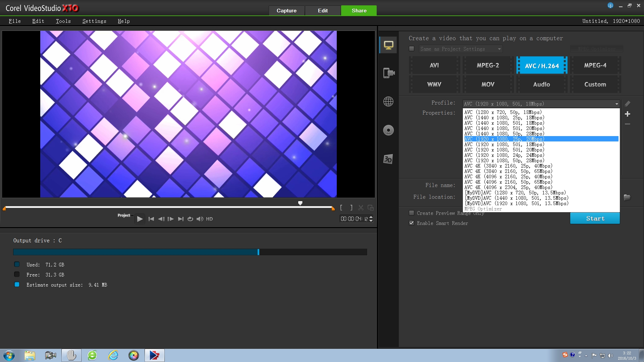This screenshot has height=362, width=644.
Task: Open the Help menu
Action: click(x=124, y=21)
